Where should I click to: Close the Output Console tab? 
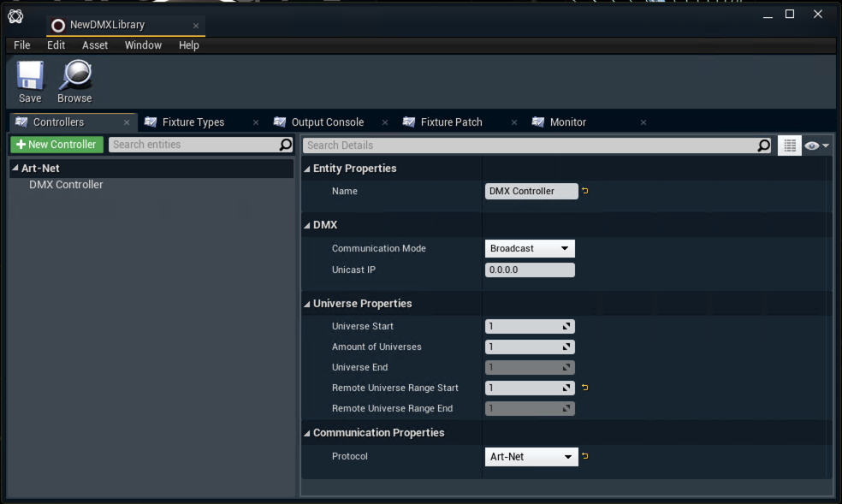(x=385, y=122)
